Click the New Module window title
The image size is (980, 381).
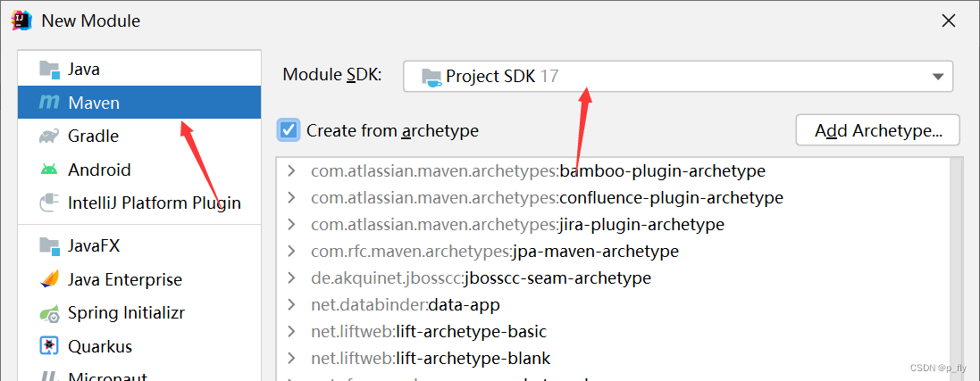90,21
